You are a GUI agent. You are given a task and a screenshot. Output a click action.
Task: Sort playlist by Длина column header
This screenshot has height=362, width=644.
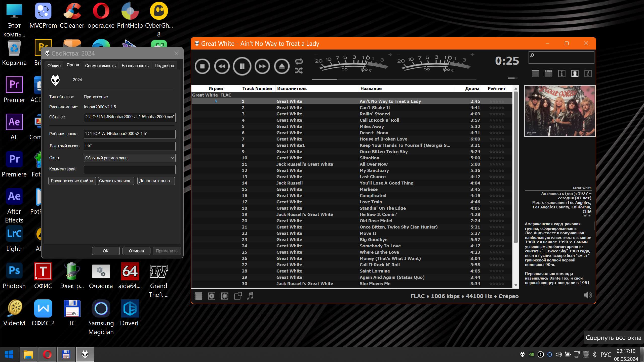pyautogui.click(x=472, y=88)
